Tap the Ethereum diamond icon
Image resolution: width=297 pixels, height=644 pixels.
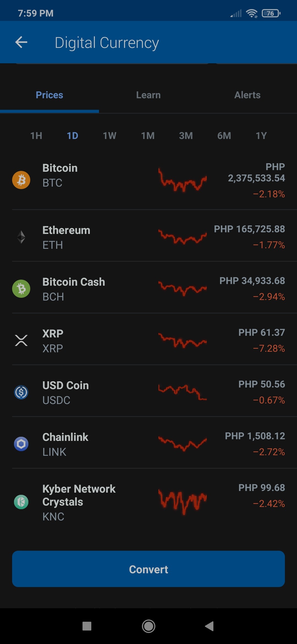[21, 237]
